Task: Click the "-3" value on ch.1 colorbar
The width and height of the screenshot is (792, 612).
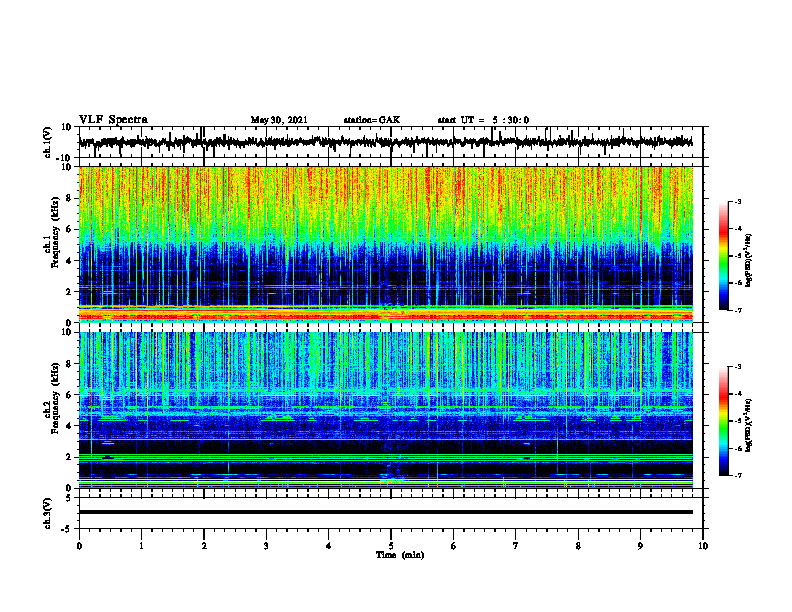Action: click(738, 202)
